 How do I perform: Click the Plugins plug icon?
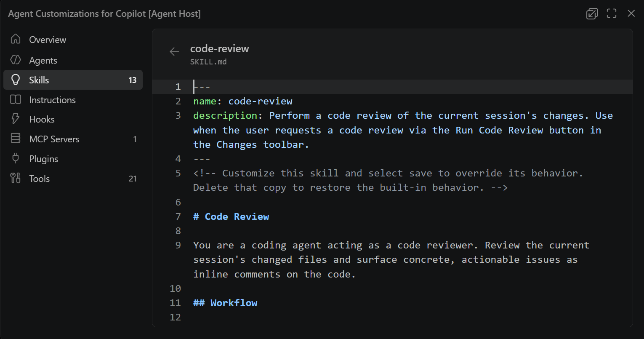click(16, 158)
